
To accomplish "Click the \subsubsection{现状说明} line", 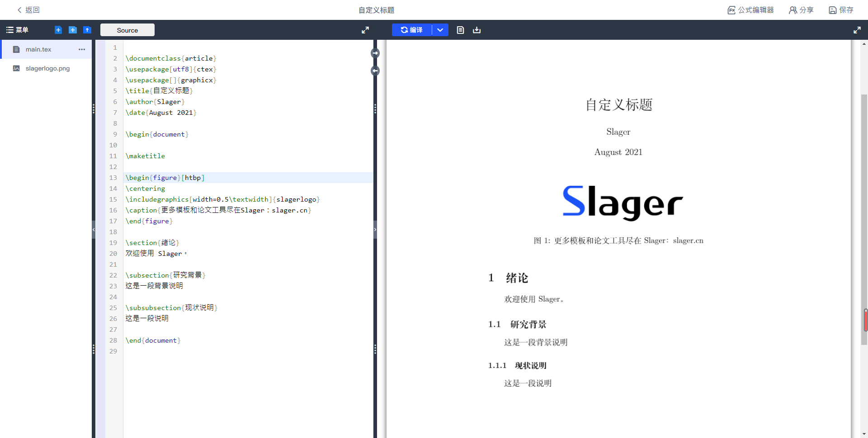I will (171, 308).
